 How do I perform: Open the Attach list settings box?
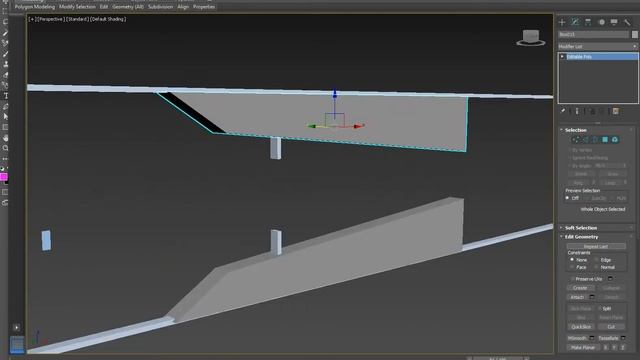click(592, 297)
